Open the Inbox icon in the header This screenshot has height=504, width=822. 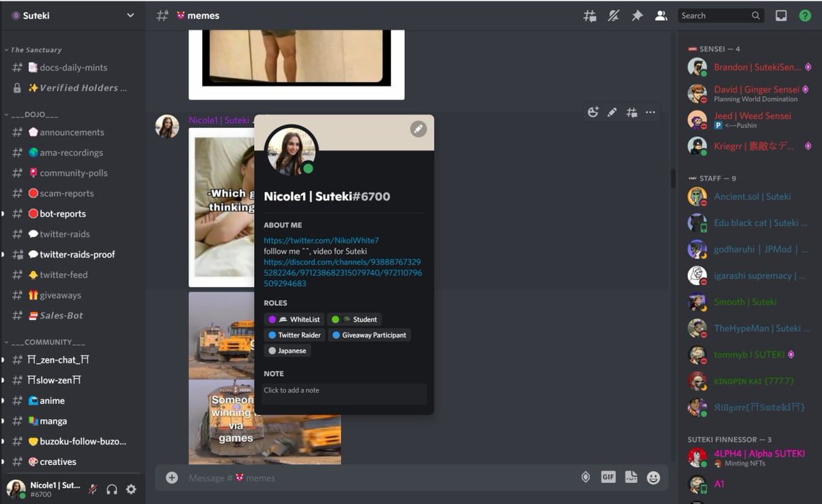pos(781,16)
